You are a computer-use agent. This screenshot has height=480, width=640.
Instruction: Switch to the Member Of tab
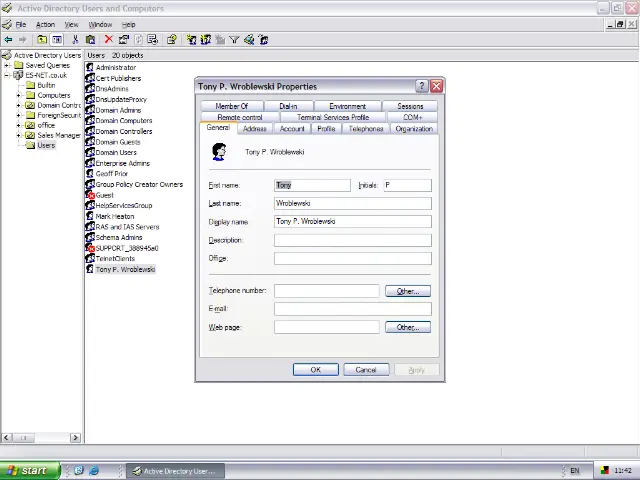click(231, 106)
